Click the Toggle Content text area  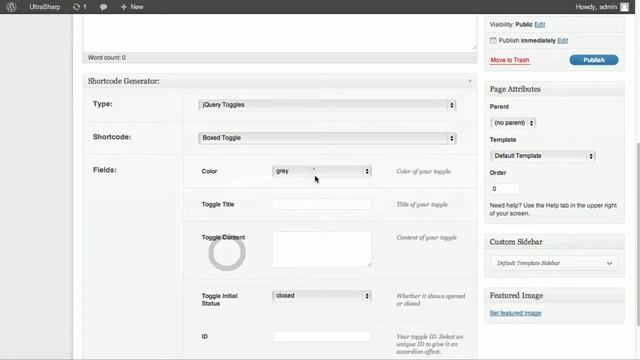point(322,249)
